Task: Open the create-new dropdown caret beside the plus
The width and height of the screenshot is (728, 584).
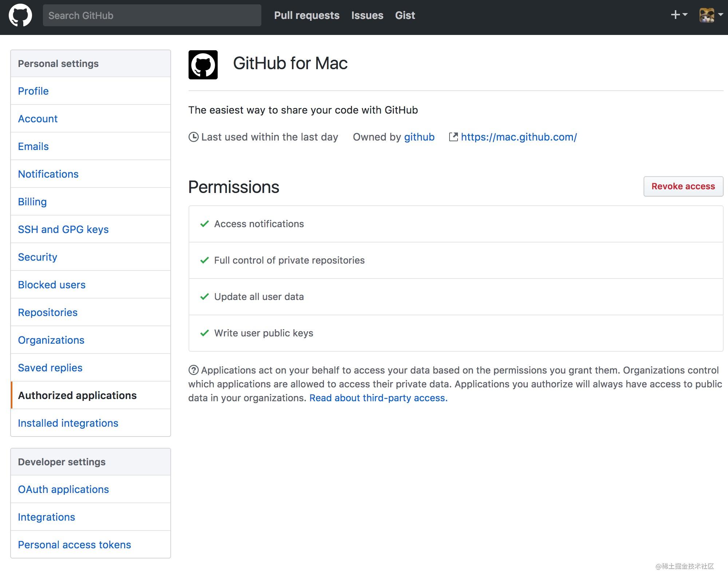Action: pos(685,16)
